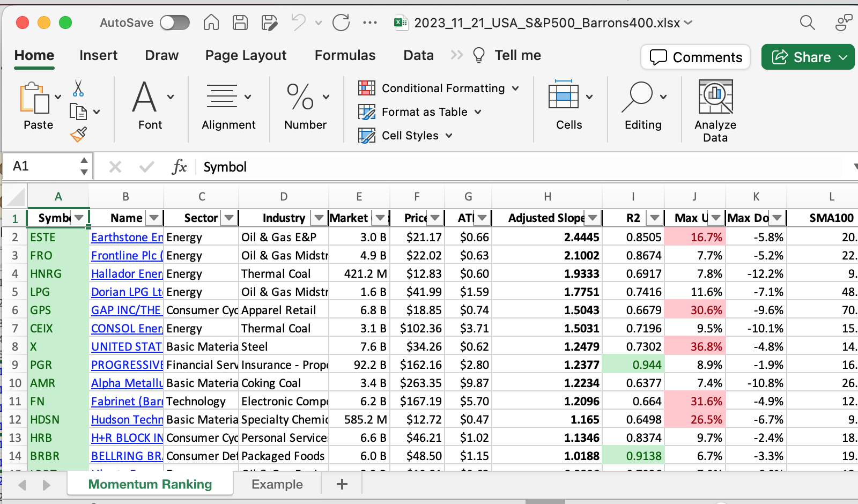Add a new sheet with plus button

[342, 484]
